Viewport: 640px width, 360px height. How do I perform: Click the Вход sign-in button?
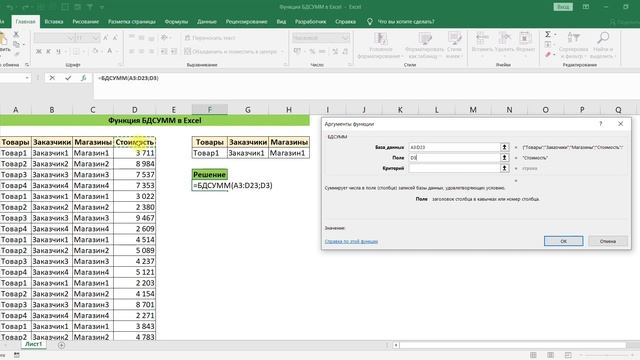pyautogui.click(x=563, y=7)
